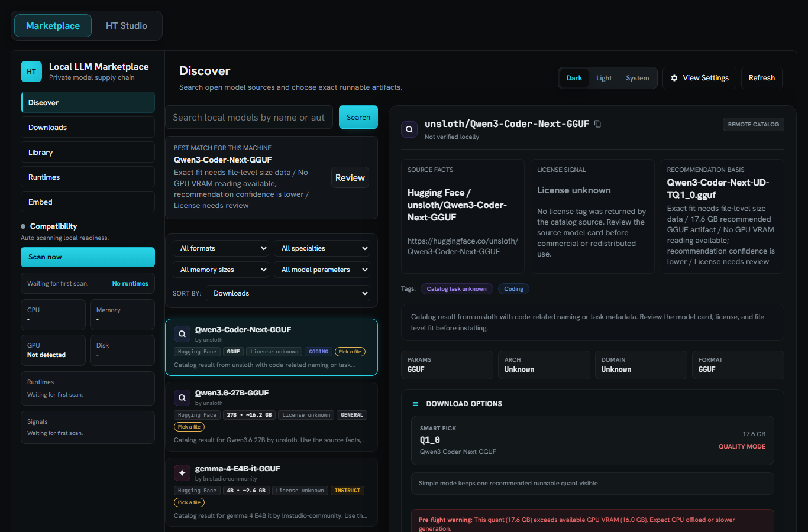
Task: Click the FORMAT GGUF field
Action: coord(738,365)
